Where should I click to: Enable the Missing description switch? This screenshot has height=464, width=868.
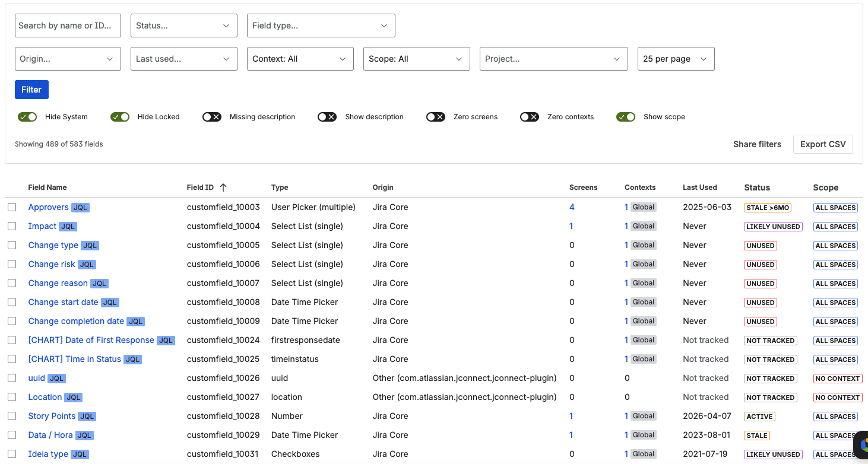point(212,117)
